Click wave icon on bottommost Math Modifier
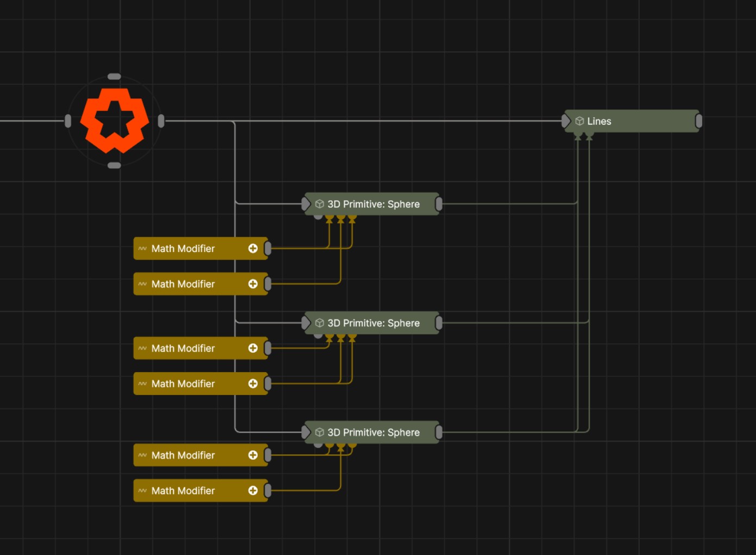 (142, 491)
